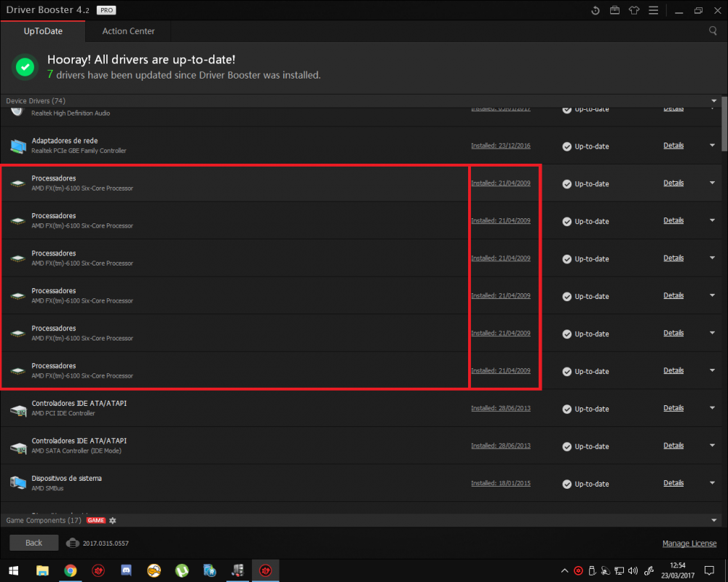
Task: Click the Up-to-date status for AMD SATA Controller
Action: point(585,447)
